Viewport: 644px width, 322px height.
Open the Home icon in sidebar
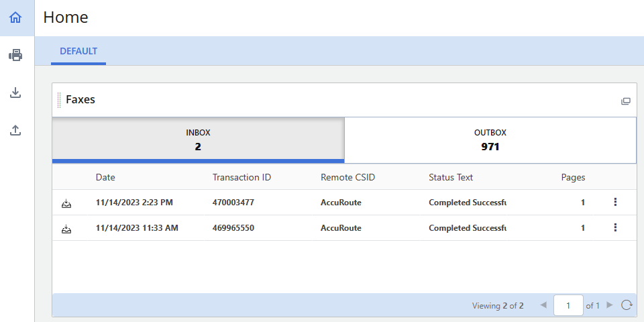[x=15, y=17]
